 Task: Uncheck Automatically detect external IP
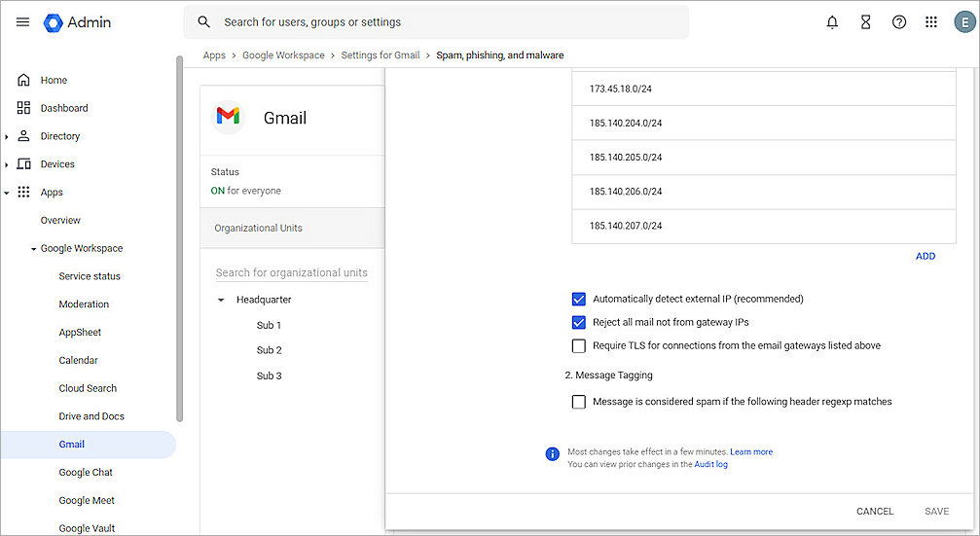pos(579,299)
